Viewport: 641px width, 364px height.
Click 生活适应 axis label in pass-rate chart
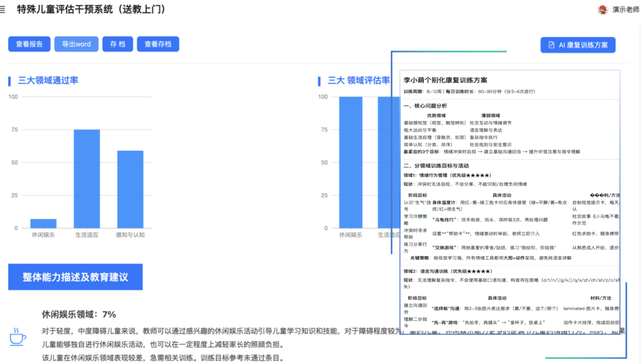click(87, 235)
